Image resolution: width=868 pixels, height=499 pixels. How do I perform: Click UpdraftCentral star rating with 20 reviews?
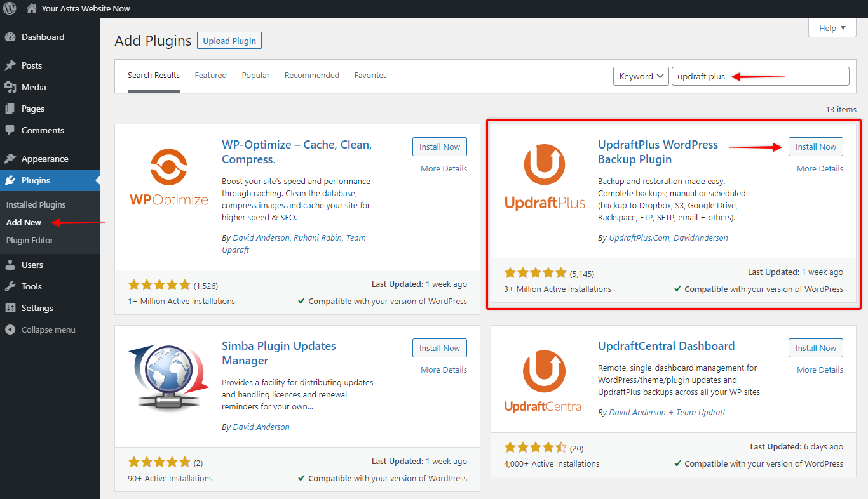(x=535, y=448)
